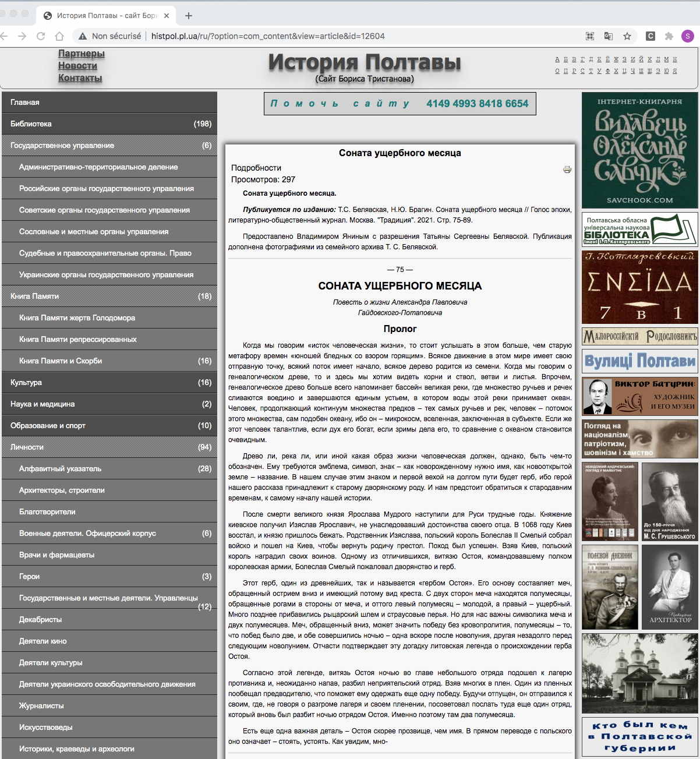Open a new browser tab
This screenshot has height=759, width=700.
click(x=189, y=16)
